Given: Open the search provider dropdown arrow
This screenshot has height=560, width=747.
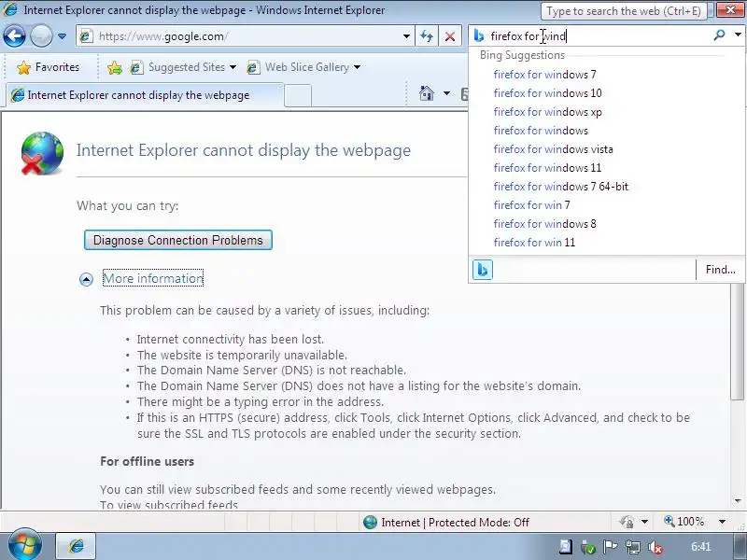Looking at the screenshot, I should [x=738, y=35].
